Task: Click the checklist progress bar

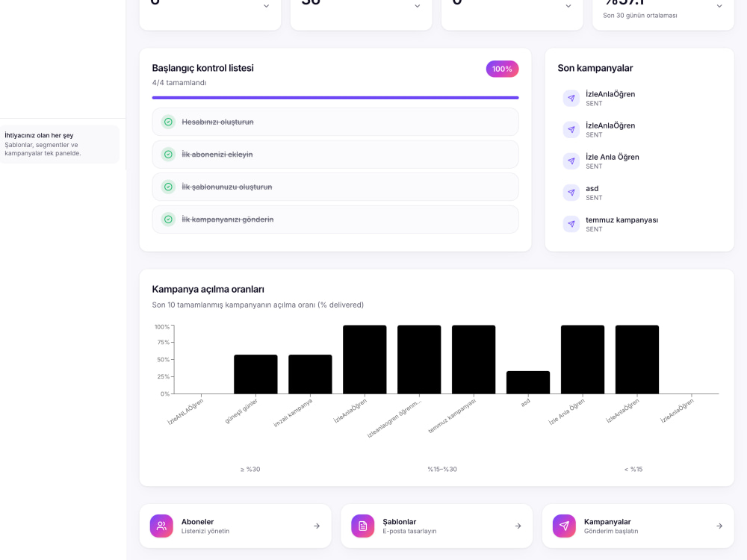Action: (335, 98)
